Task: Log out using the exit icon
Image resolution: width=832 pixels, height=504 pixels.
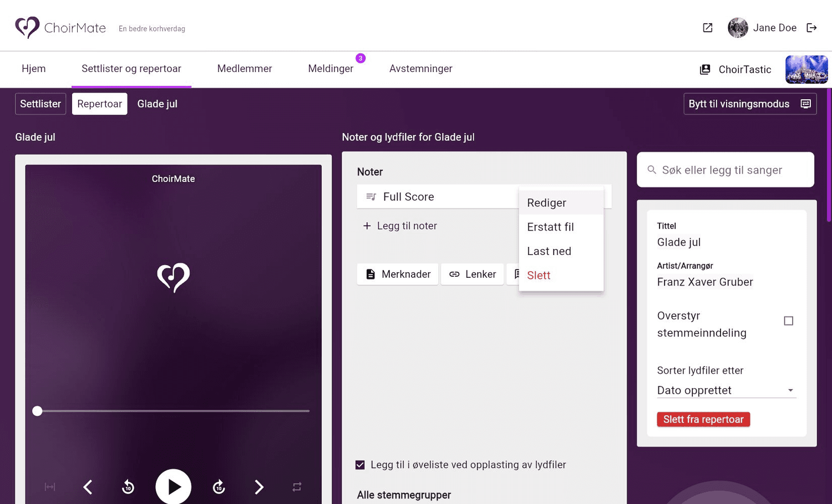Action: pyautogui.click(x=811, y=28)
